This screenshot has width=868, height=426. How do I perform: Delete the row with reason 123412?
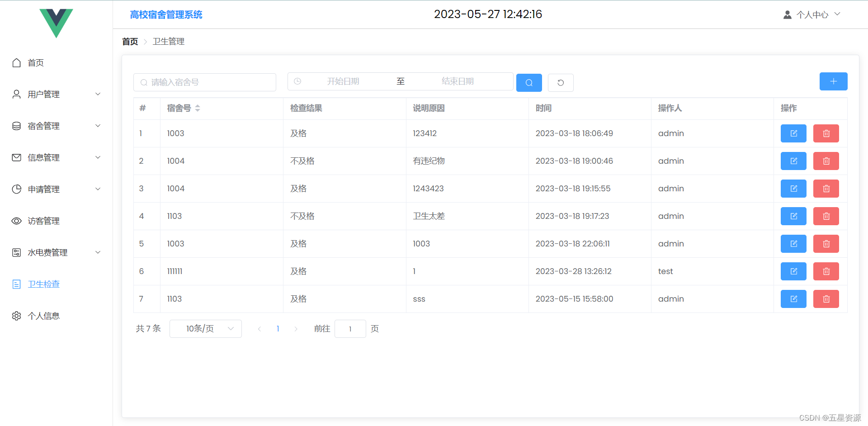[826, 133]
